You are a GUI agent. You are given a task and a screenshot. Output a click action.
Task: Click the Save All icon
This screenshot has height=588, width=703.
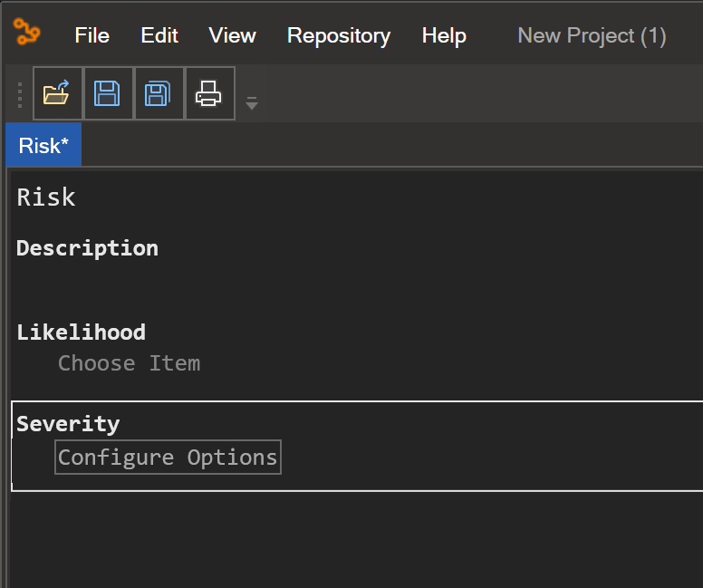[159, 93]
